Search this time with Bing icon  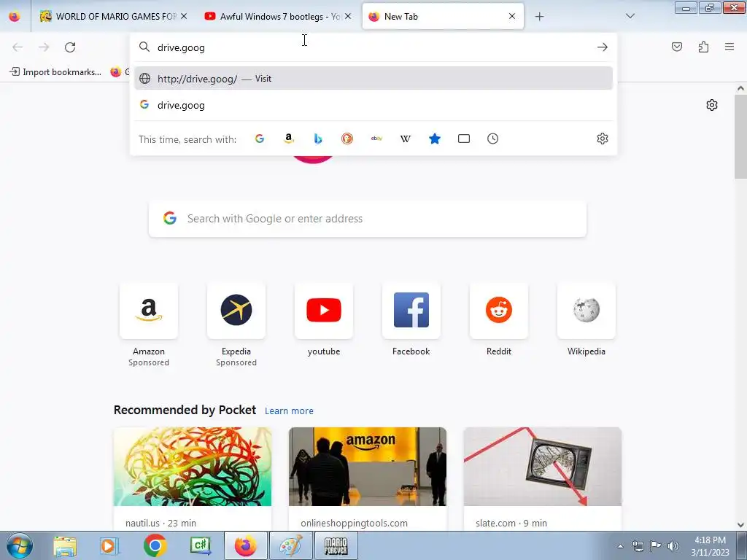point(318,139)
